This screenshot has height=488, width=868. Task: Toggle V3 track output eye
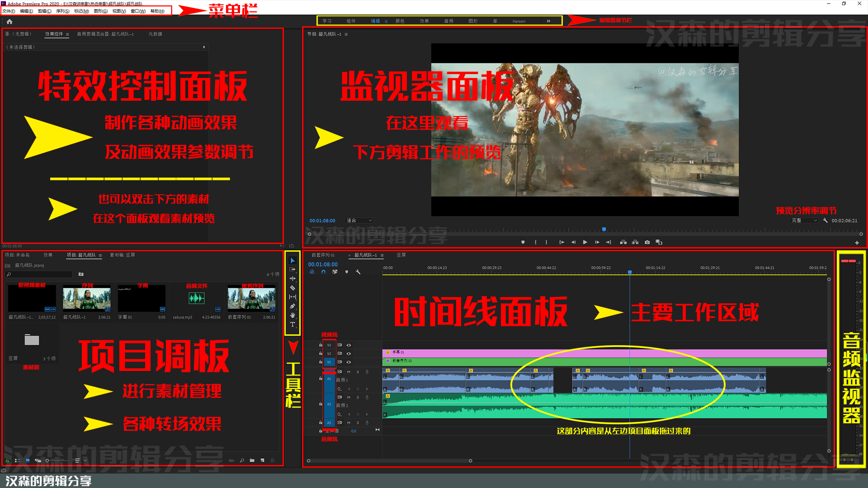pyautogui.click(x=349, y=345)
